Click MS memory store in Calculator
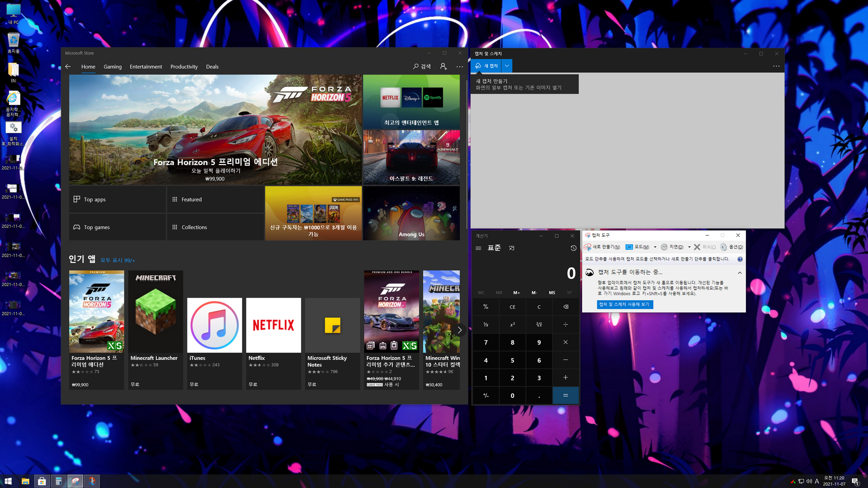The height and width of the screenshot is (488, 868). (552, 292)
